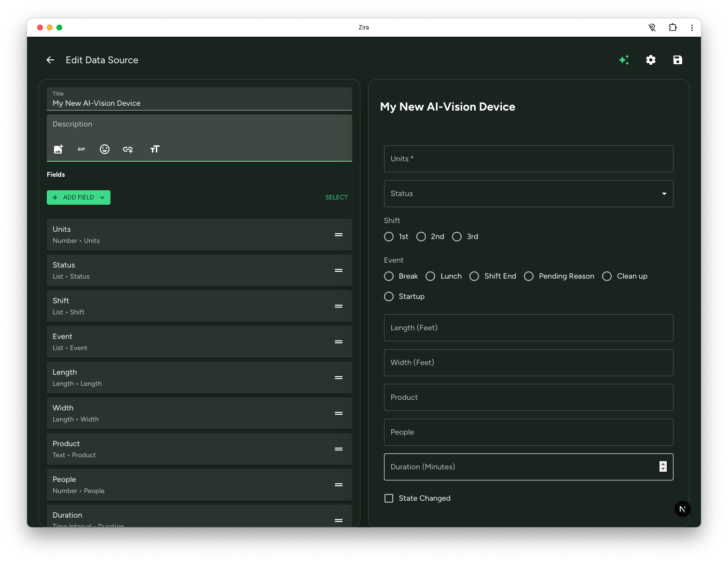Open the emoji picker

coord(105,149)
